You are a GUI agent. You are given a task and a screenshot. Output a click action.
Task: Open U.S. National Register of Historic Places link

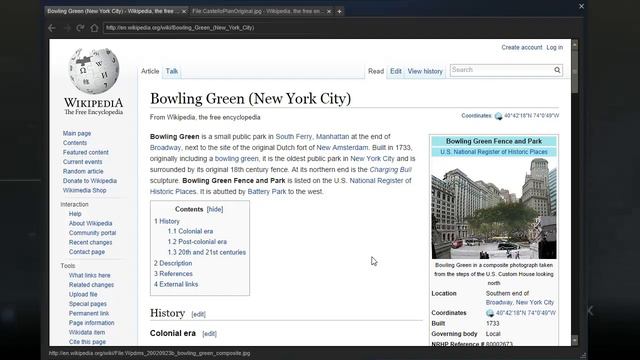(x=494, y=152)
